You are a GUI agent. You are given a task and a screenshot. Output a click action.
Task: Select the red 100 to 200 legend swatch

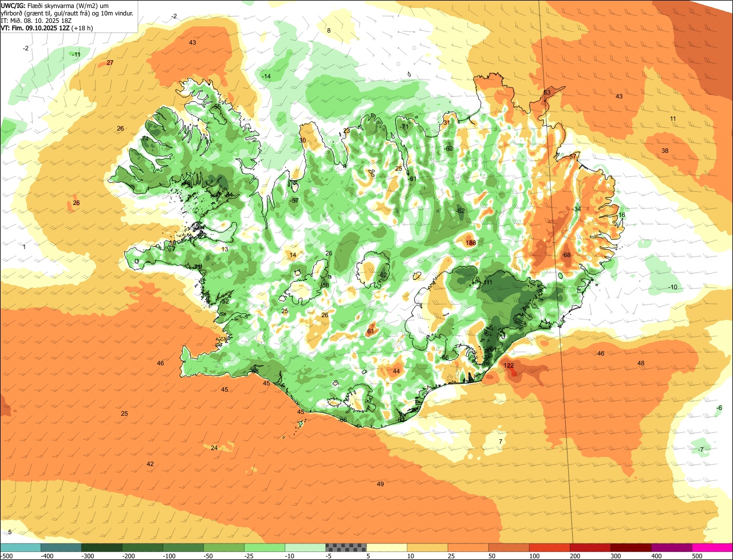coord(549,547)
